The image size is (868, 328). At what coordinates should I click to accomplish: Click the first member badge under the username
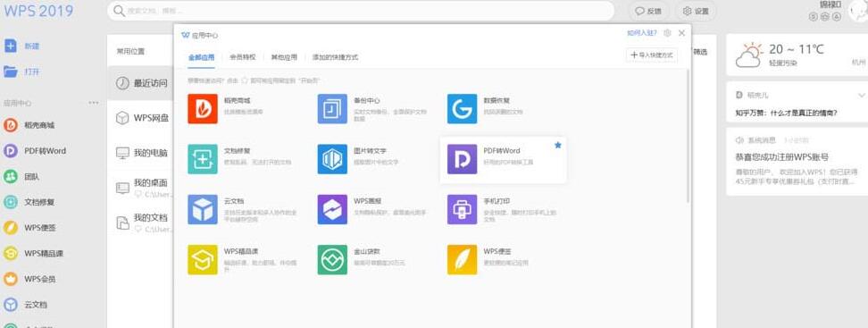click(814, 17)
